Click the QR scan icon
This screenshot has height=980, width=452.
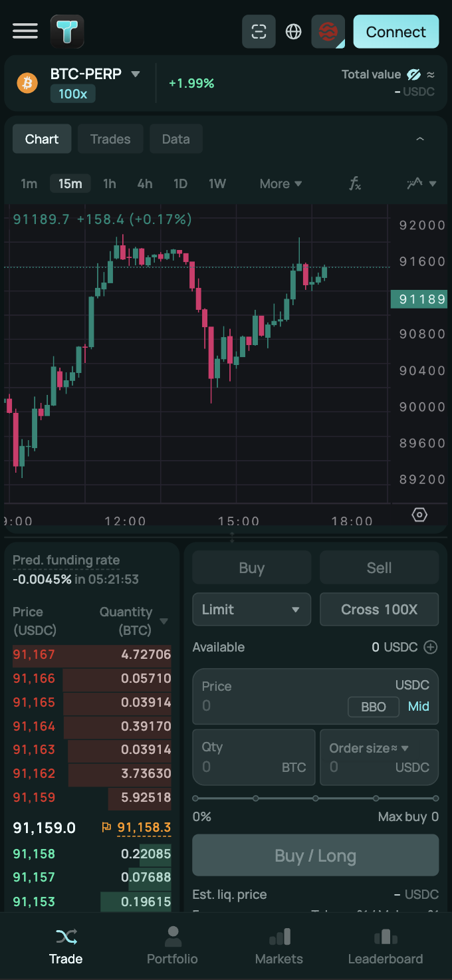259,31
